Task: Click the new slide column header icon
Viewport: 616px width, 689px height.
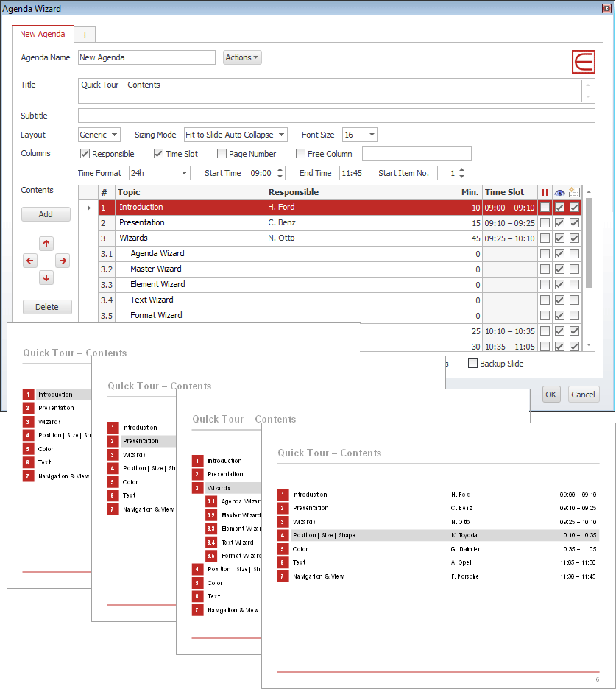Action: coord(574,192)
